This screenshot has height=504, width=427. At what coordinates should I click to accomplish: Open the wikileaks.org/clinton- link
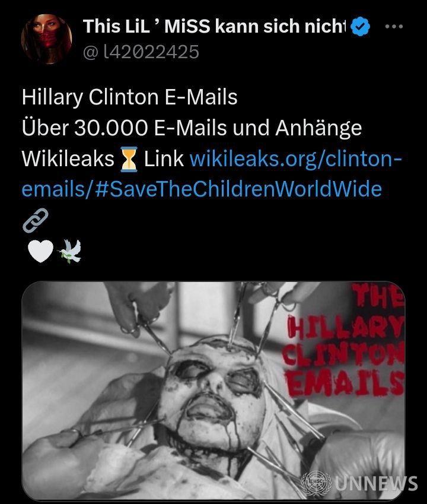[296, 159]
